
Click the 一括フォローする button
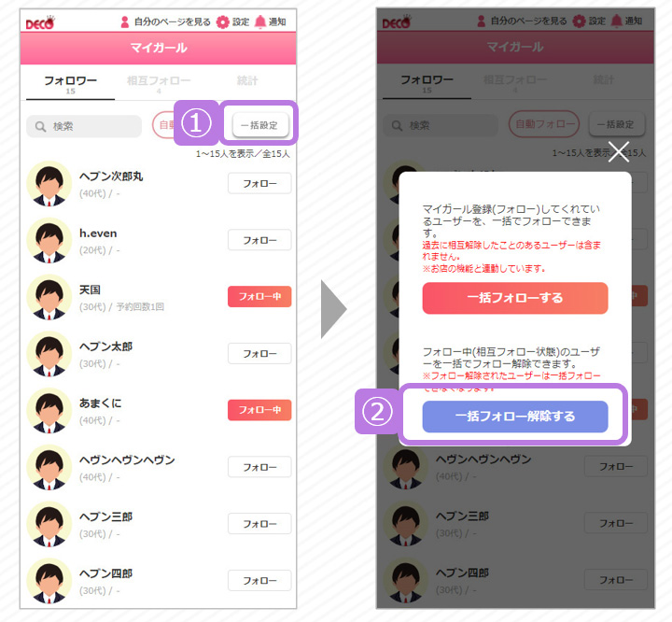515,298
